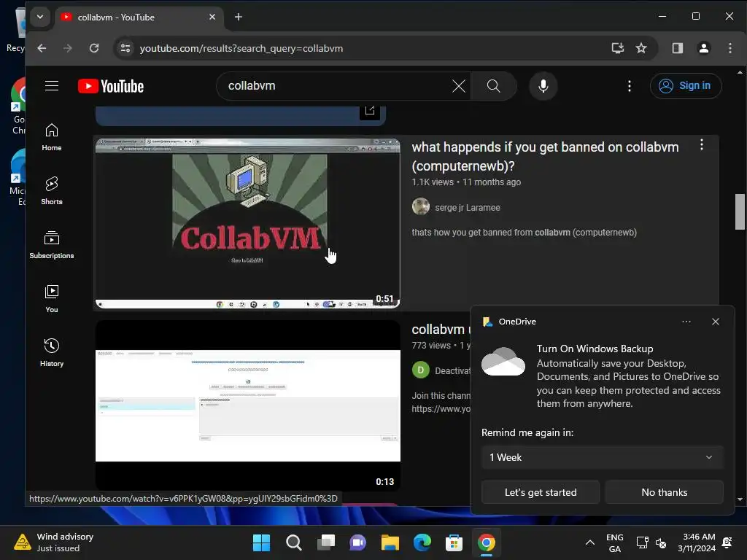Open the Wind advisory weather widget
The height and width of the screenshot is (560, 747).
[53, 542]
